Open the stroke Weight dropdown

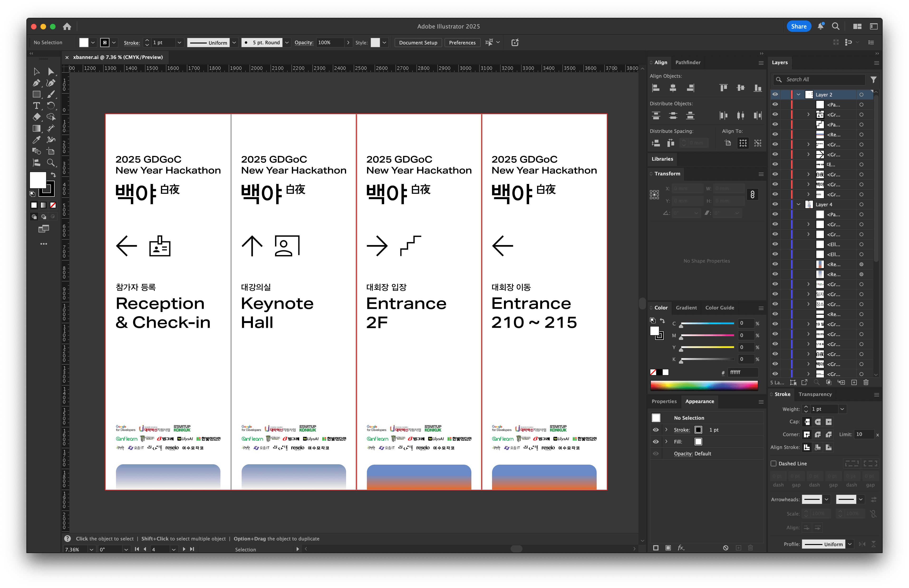pos(843,409)
